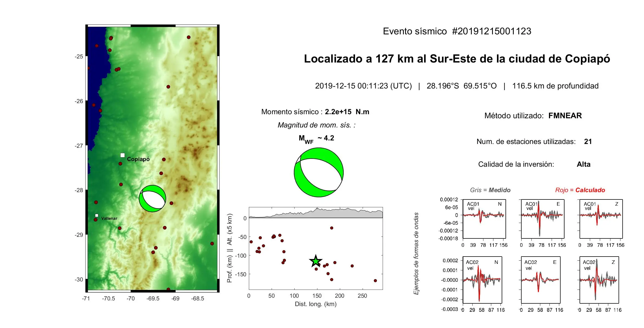This screenshot has height=328, width=644.
Task: Click the station dot just below Copiapó
Action: point(120,163)
